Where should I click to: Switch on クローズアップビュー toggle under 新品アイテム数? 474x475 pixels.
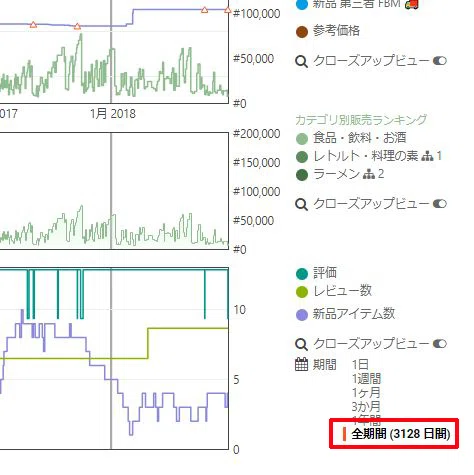(440, 344)
